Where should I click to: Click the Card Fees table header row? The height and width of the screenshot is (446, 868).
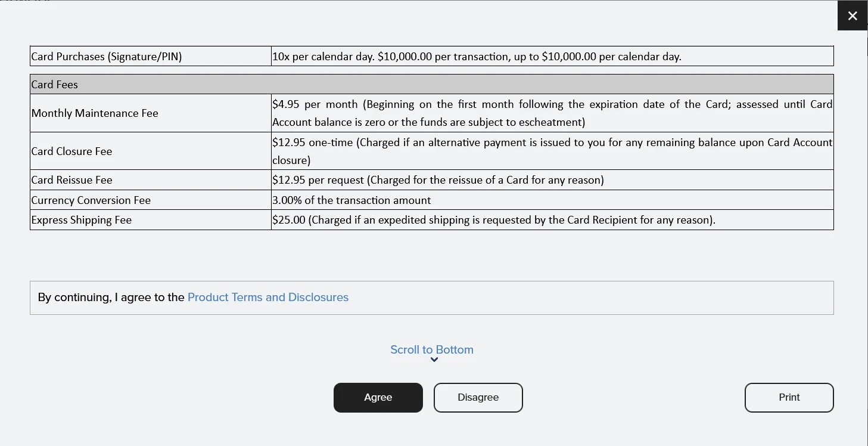coord(431,85)
